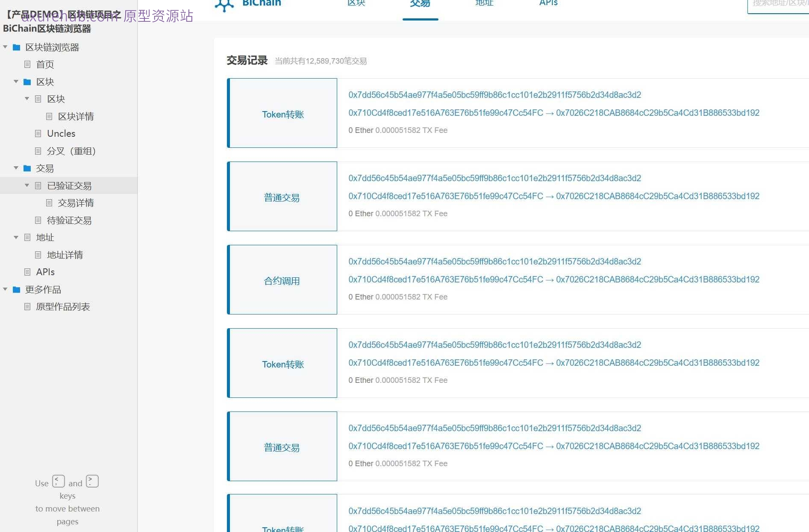The height and width of the screenshot is (532, 809).
Task: Click the page icon next to 首页
Action: point(27,64)
